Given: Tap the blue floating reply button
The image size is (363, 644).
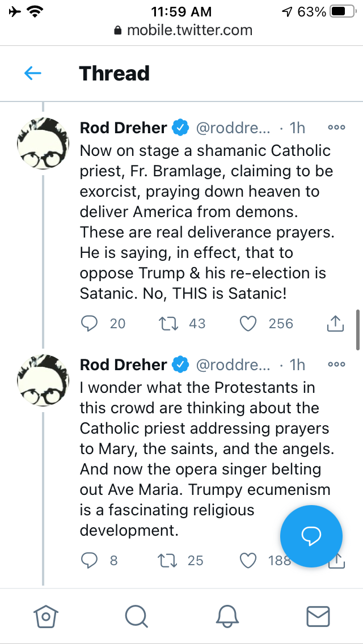Looking at the screenshot, I should [311, 536].
